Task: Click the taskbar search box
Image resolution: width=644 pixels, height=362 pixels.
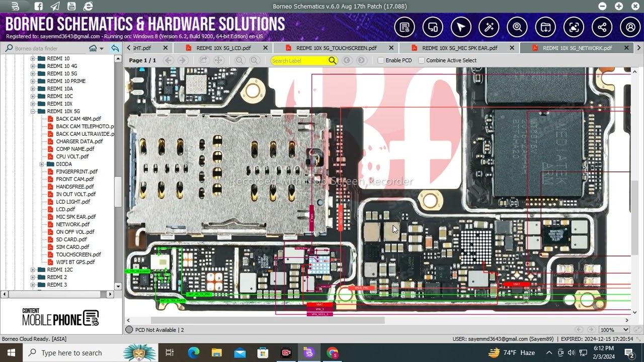Action: click(x=91, y=352)
